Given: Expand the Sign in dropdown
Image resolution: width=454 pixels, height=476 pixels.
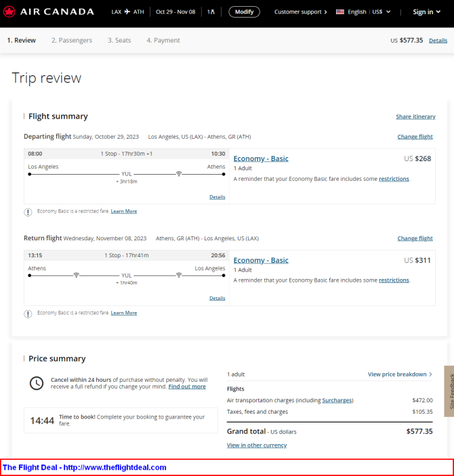Looking at the screenshot, I should [426, 12].
